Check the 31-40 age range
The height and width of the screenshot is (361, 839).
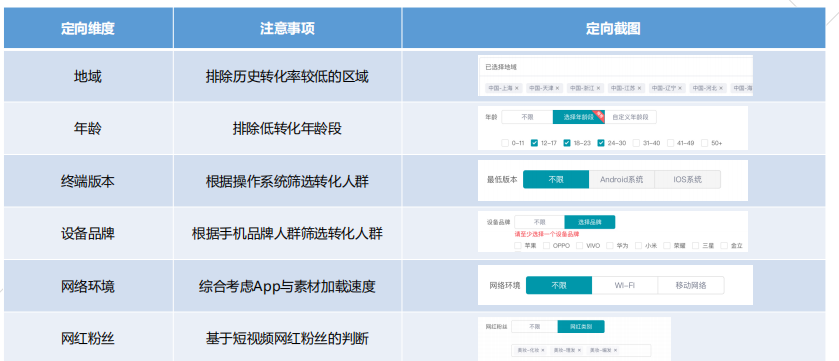[636, 143]
